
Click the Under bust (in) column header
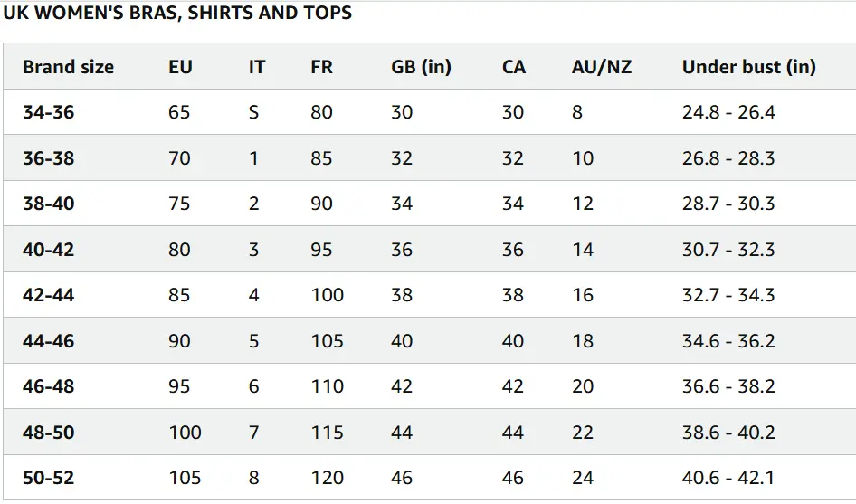click(x=748, y=67)
